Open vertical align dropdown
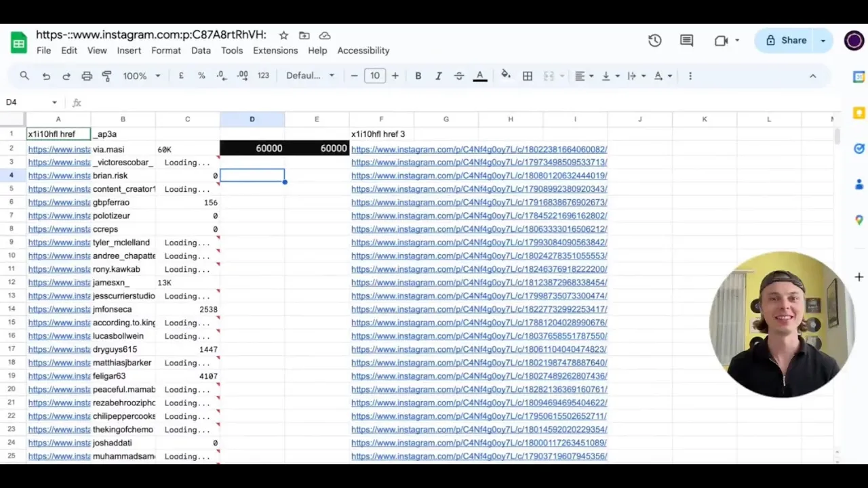Viewport: 868px width, 488px height. (610, 76)
